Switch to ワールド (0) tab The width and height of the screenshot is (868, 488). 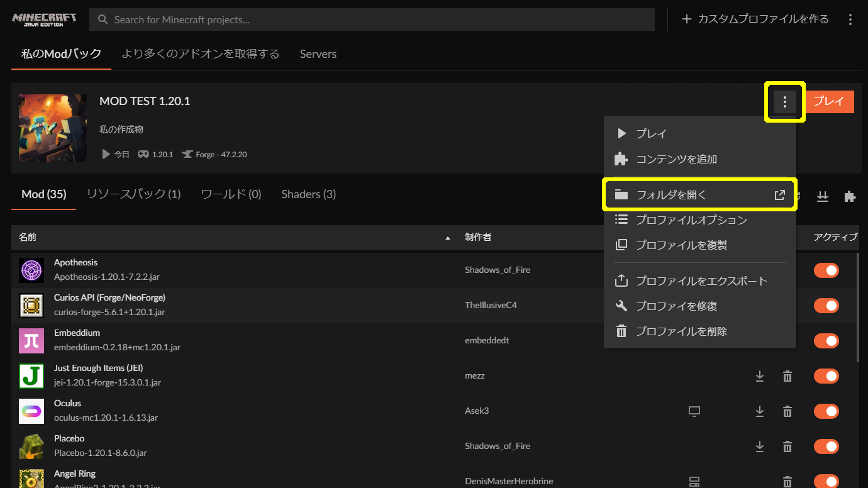pyautogui.click(x=231, y=194)
